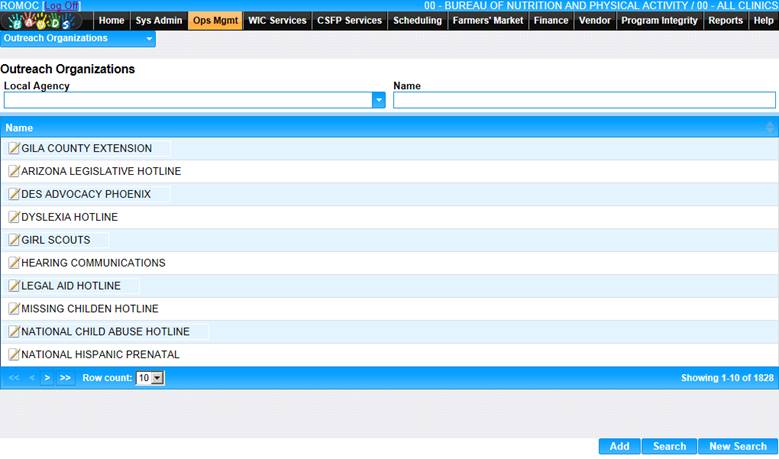Open NATIONAL CHILD ABUSE HOTLINE edit icon
Screen dimensions: 779x459
point(14,332)
